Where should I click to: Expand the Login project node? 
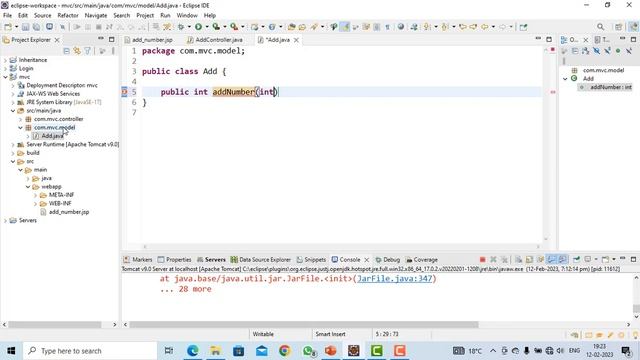coord(5,69)
